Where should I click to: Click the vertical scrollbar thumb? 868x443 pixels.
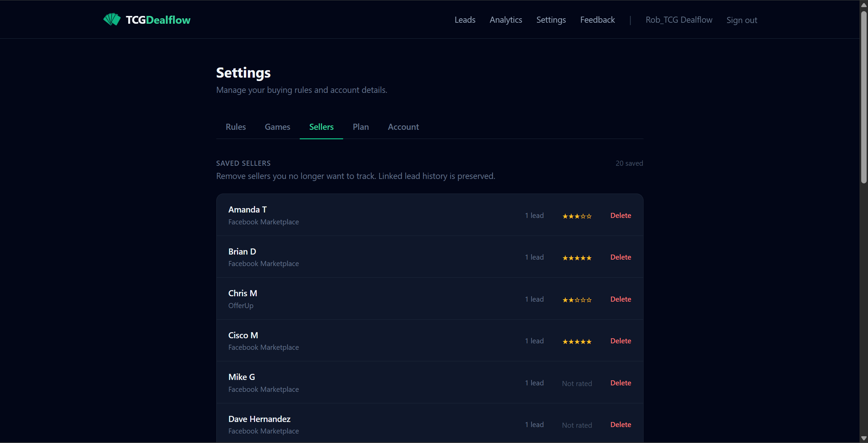[864, 97]
